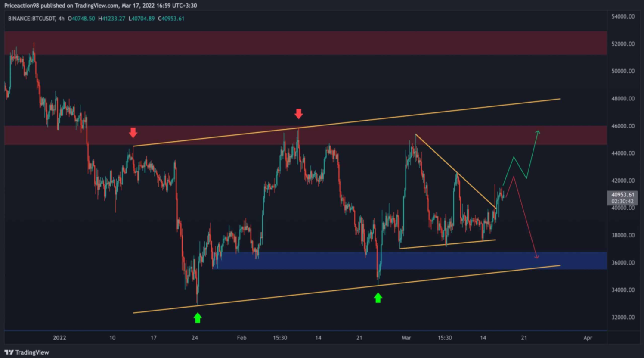The image size is (644, 358).
Task: Click the red down arrow above the February peak
Action: (x=298, y=114)
